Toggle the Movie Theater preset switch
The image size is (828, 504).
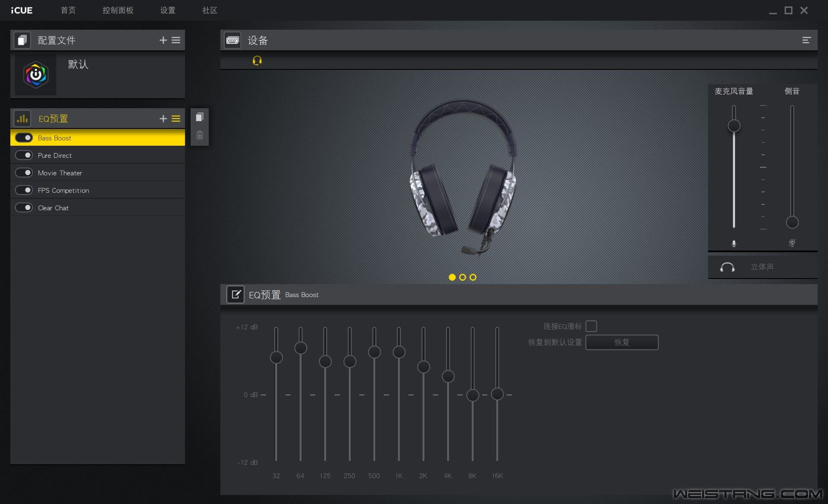pyautogui.click(x=24, y=172)
